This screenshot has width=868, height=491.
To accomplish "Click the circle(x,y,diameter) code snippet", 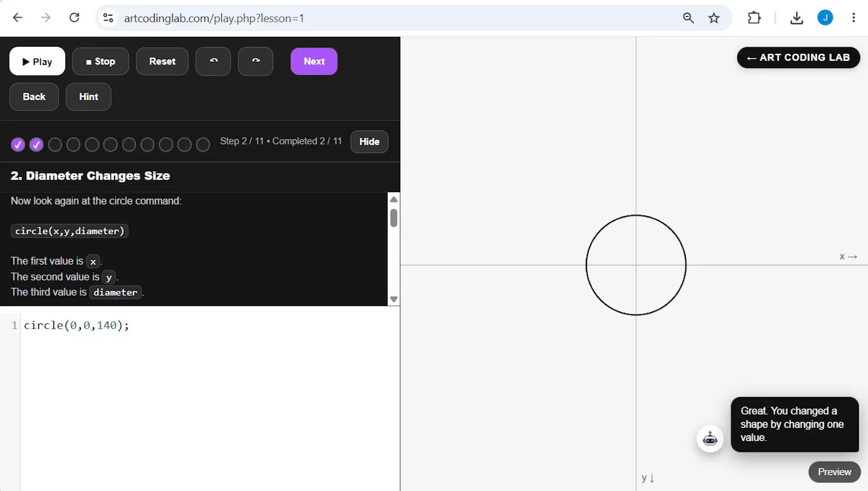I will point(69,231).
